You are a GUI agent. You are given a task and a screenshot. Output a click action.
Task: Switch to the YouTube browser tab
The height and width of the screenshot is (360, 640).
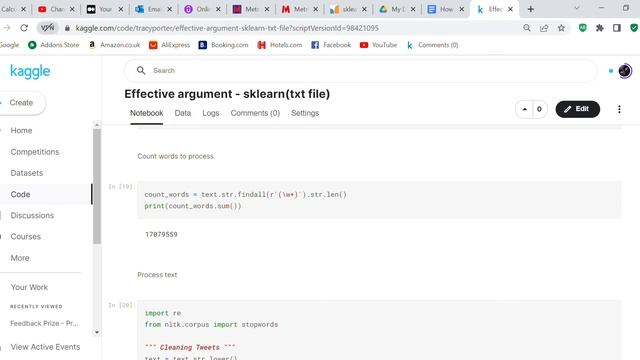coord(56,9)
